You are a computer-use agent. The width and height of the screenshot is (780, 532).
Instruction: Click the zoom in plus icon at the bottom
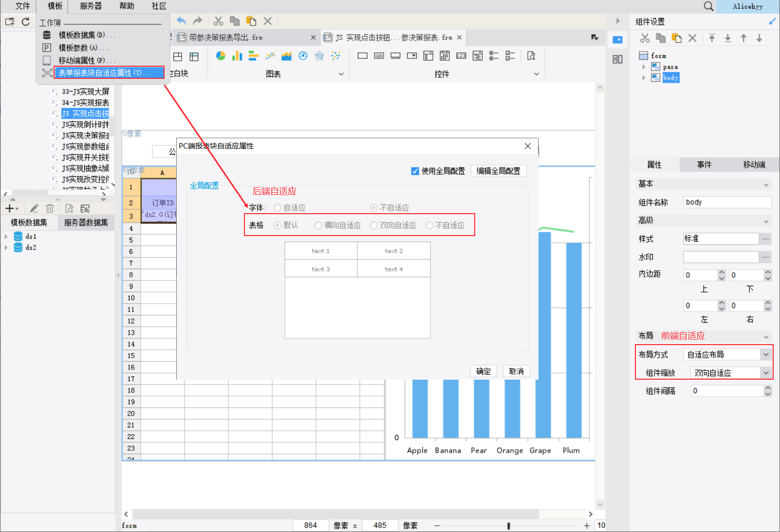[x=587, y=526]
